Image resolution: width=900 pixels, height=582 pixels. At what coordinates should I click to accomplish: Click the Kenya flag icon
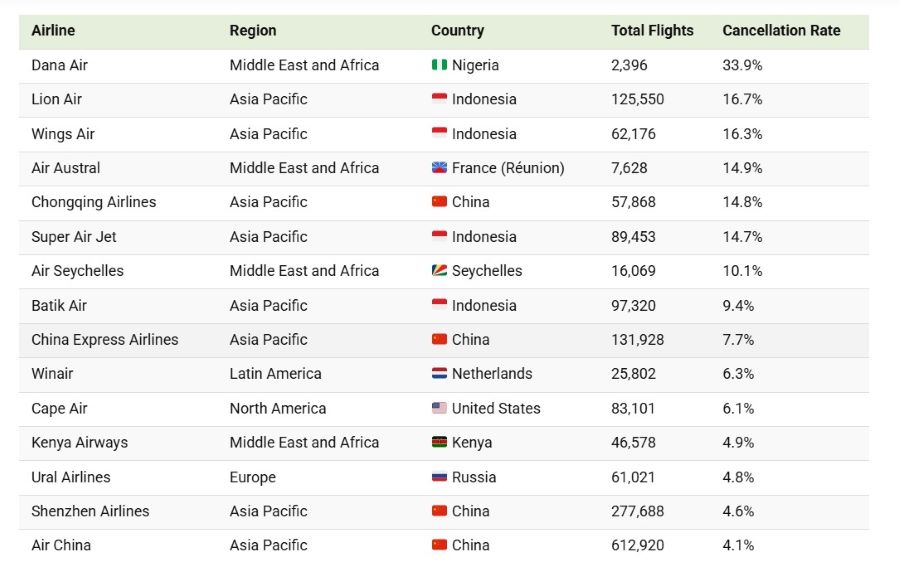439,442
